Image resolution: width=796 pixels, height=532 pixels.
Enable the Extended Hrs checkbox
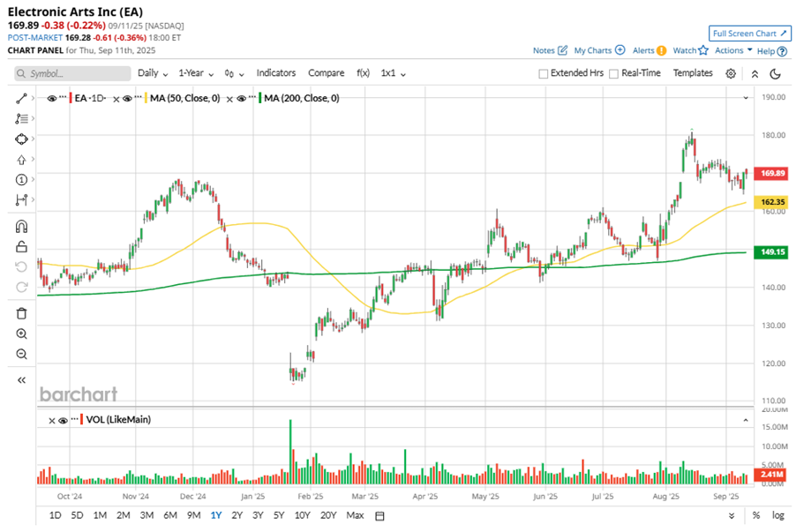click(x=544, y=74)
